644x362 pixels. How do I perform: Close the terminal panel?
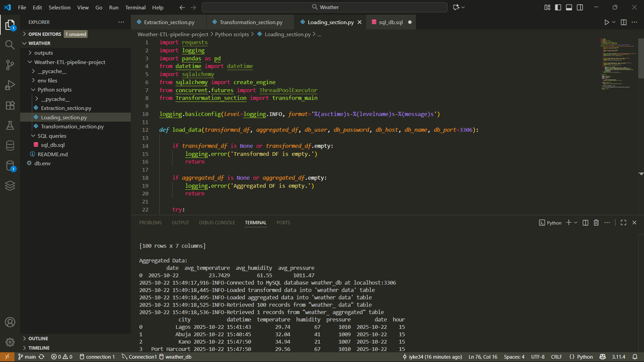[634, 223]
